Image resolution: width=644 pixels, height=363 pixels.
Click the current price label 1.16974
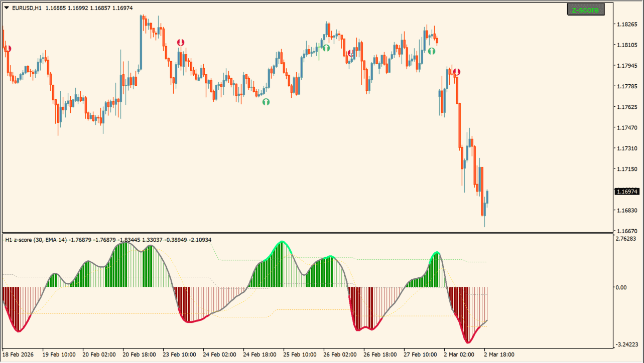[626, 192]
